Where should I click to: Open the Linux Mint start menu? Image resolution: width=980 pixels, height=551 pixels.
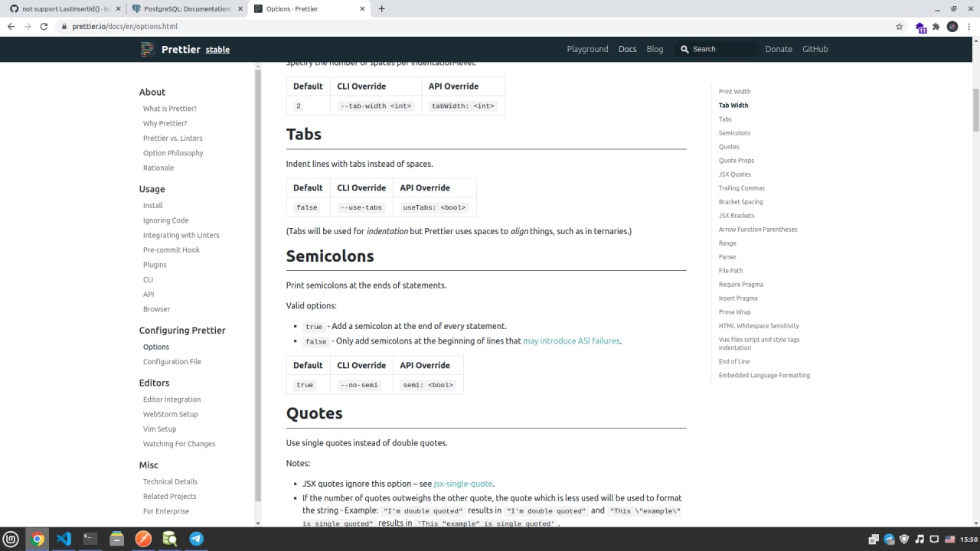(x=11, y=539)
